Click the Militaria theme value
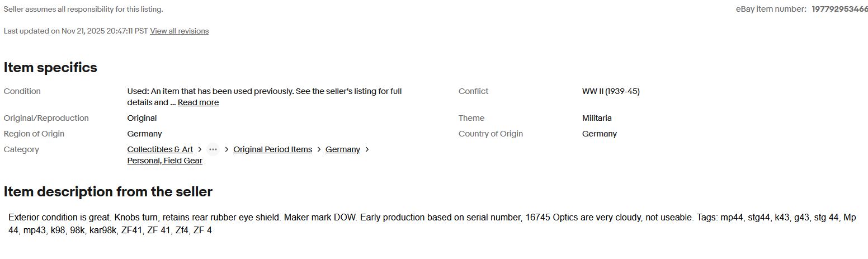 (597, 118)
